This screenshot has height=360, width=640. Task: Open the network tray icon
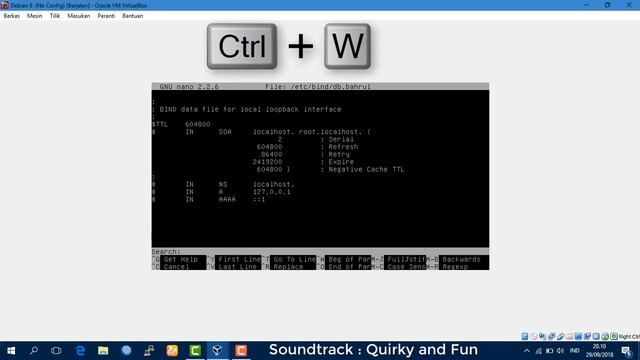coord(538,351)
